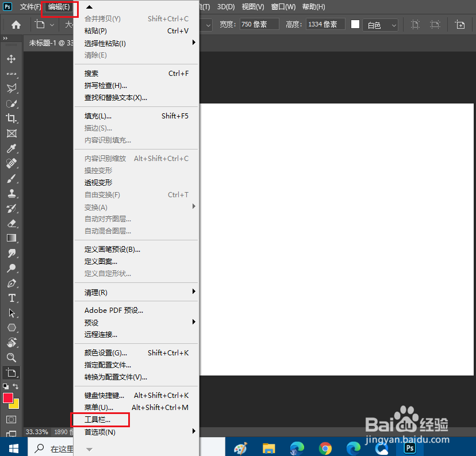Open the Edit (编辑) menu
Image resolution: width=476 pixels, height=456 pixels.
pos(59,7)
